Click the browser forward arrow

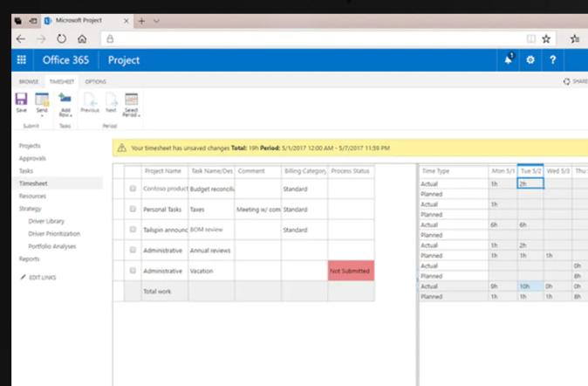click(x=41, y=38)
